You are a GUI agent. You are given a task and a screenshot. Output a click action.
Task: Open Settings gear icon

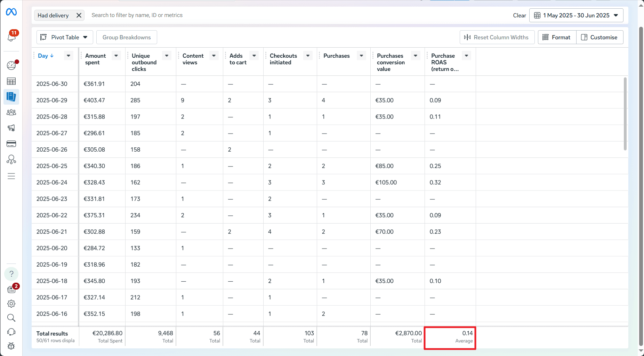[x=11, y=304]
